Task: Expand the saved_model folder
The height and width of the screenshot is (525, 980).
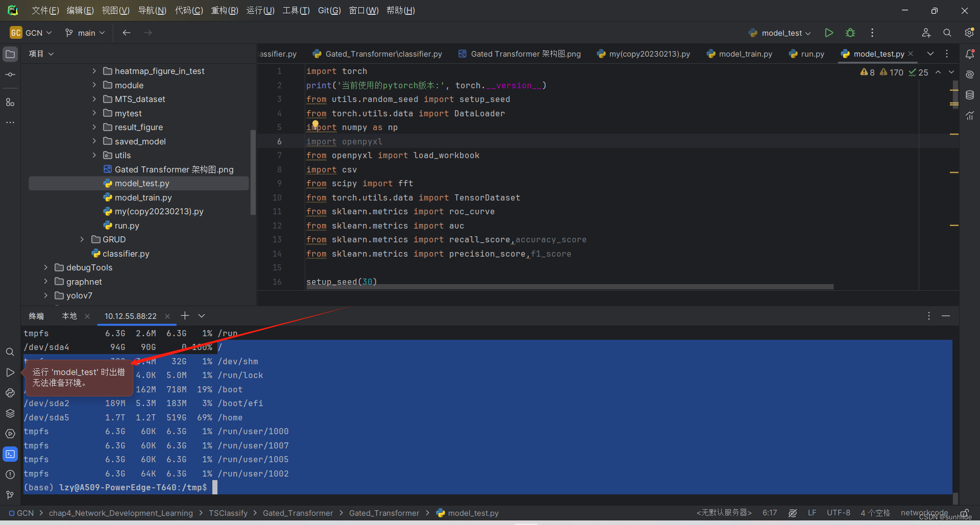Action: click(x=93, y=141)
